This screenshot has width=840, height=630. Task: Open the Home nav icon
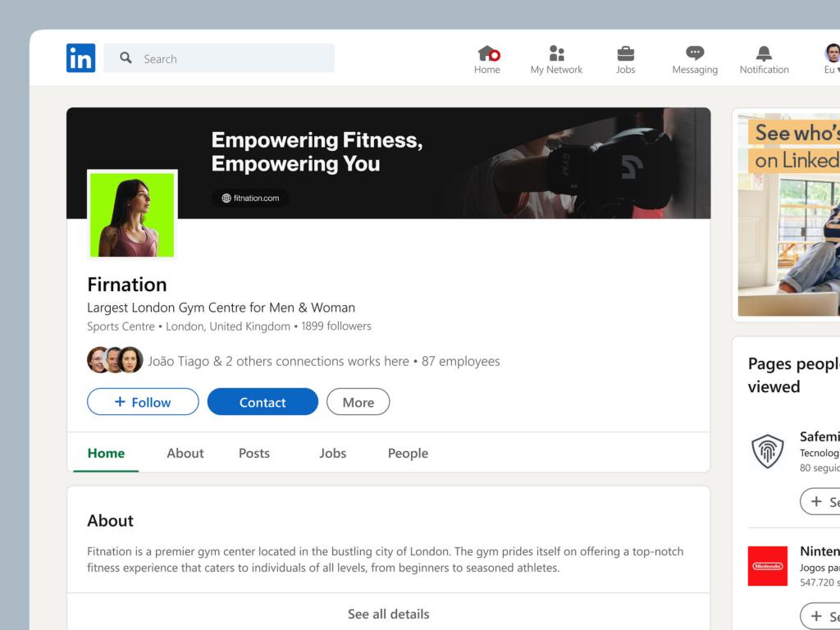(487, 53)
